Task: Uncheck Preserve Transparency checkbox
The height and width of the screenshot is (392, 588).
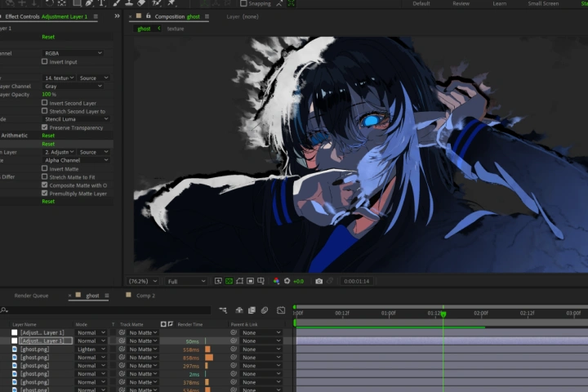Action: (x=45, y=127)
